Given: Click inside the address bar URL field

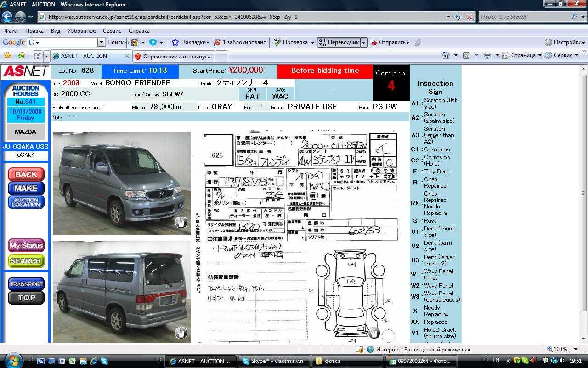Looking at the screenshot, I should pos(243,17).
